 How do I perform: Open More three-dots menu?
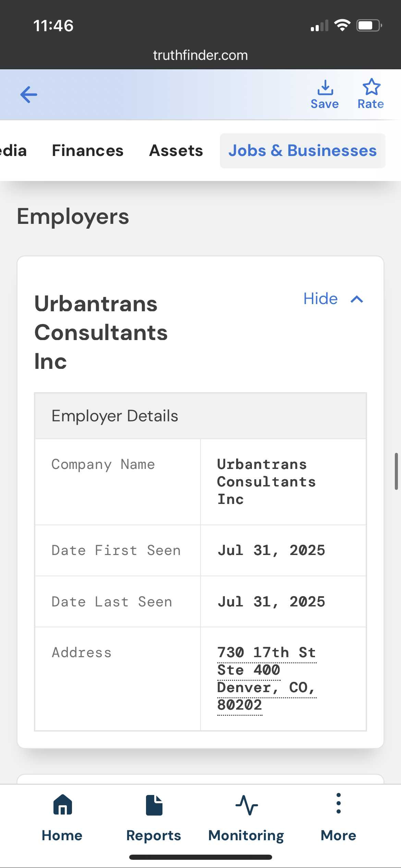pos(338,804)
